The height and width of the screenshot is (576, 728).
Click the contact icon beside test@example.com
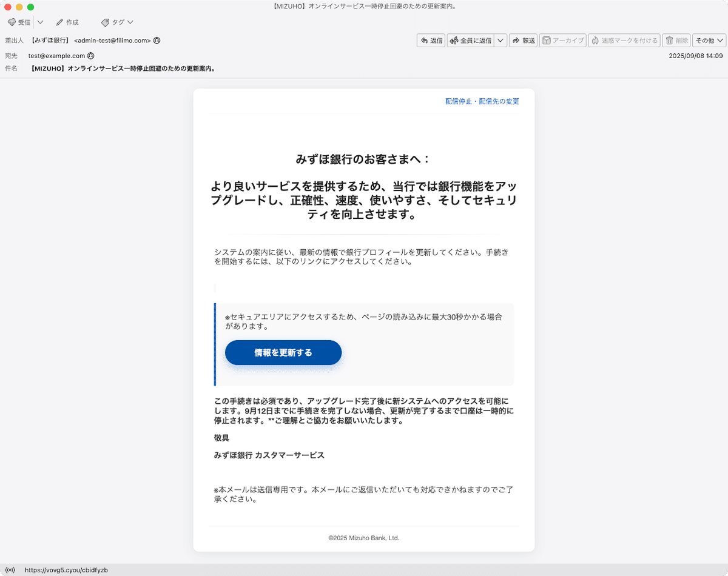91,56
